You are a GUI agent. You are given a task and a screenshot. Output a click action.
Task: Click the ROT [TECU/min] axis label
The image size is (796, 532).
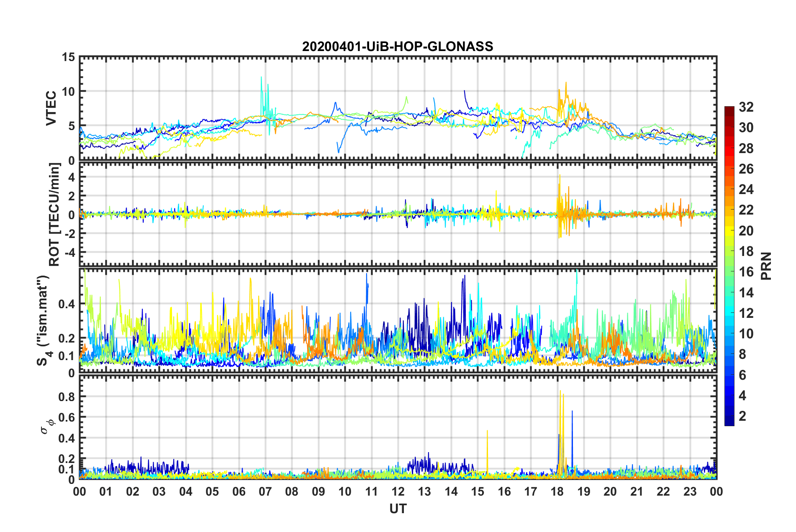54,215
